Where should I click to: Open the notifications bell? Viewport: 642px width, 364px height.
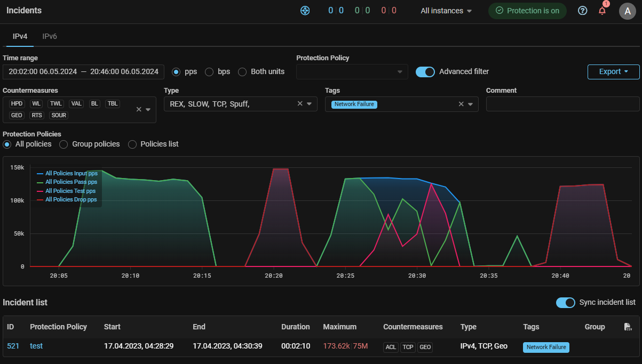[x=602, y=11]
